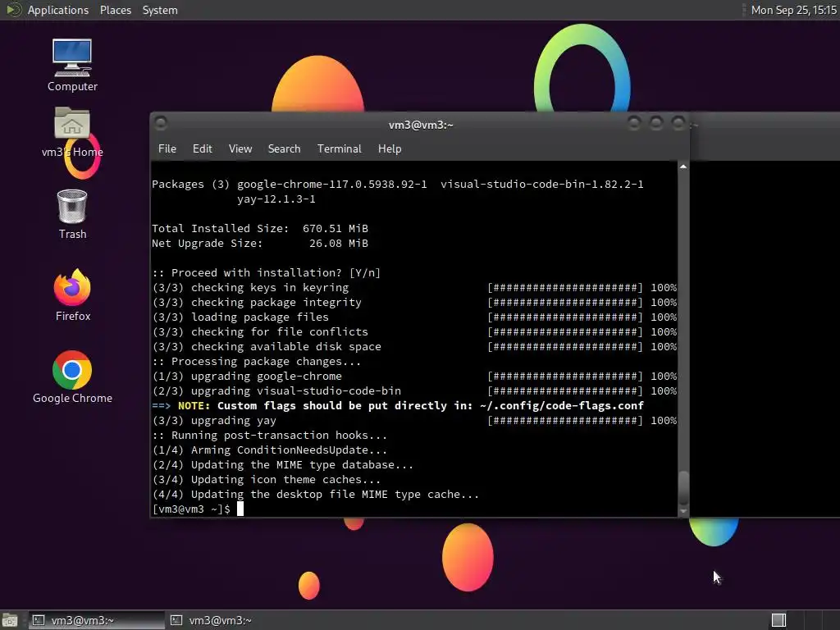Click the text 'Total Installed Size:'
The image size is (840, 630).
(x=220, y=228)
